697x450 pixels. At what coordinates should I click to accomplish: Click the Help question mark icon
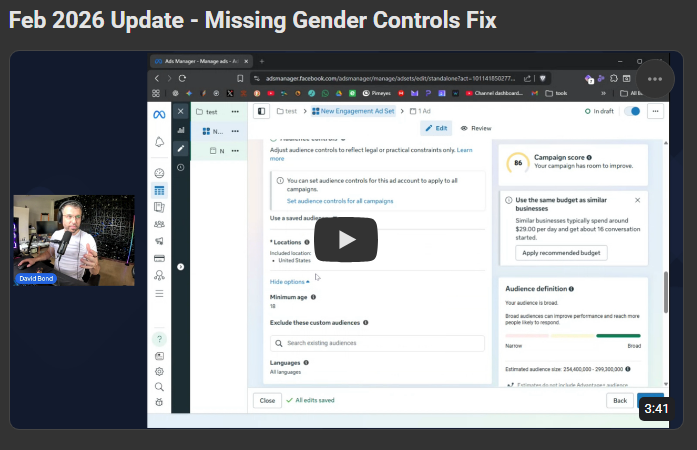tap(159, 339)
